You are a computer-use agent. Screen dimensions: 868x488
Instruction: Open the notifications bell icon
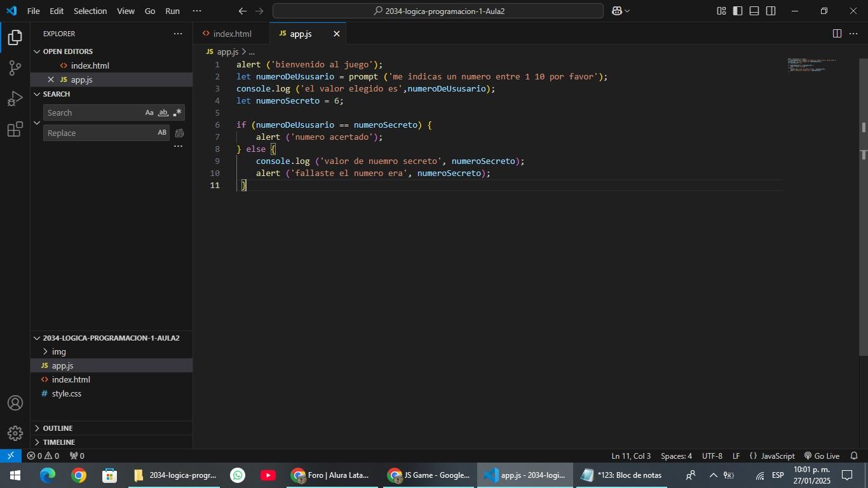(854, 456)
